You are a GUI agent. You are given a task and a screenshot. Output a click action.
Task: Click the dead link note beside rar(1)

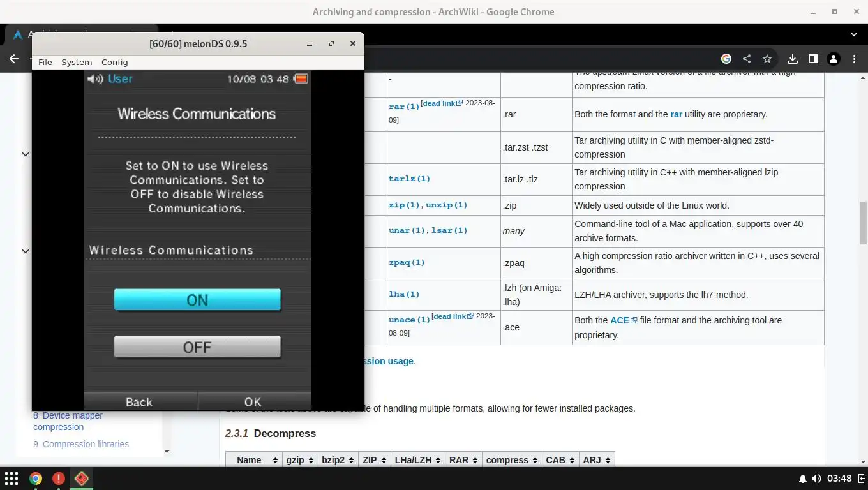(443, 103)
